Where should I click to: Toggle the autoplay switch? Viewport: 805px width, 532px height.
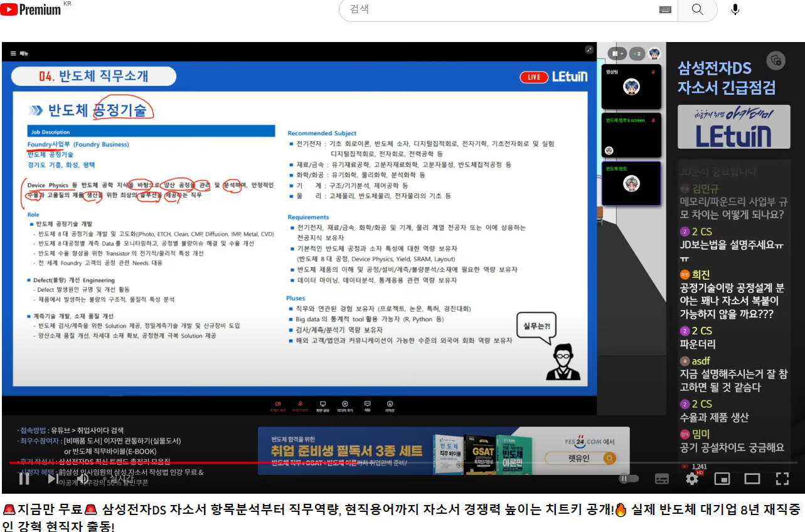pos(628,479)
